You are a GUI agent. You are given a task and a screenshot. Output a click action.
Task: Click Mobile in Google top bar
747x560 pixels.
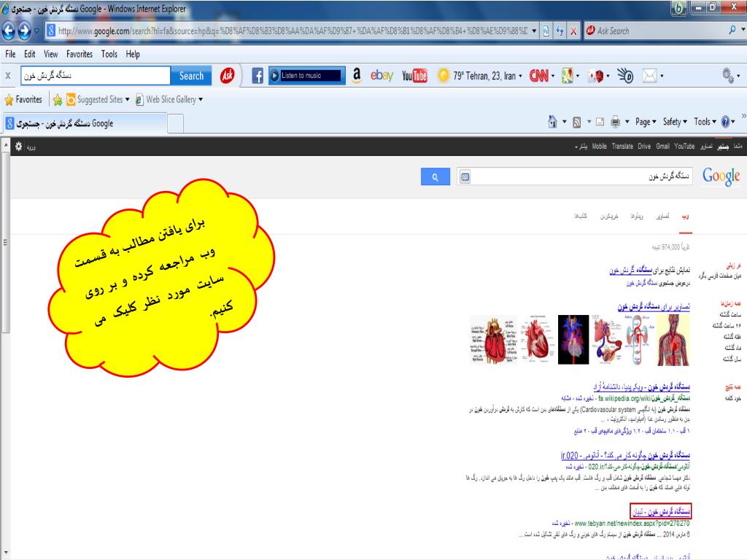pos(600,146)
